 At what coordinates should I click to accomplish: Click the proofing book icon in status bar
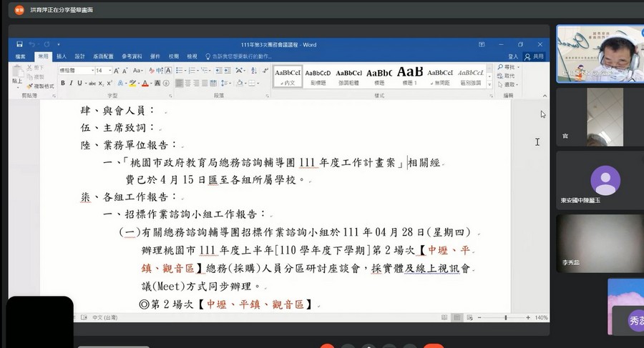84,317
